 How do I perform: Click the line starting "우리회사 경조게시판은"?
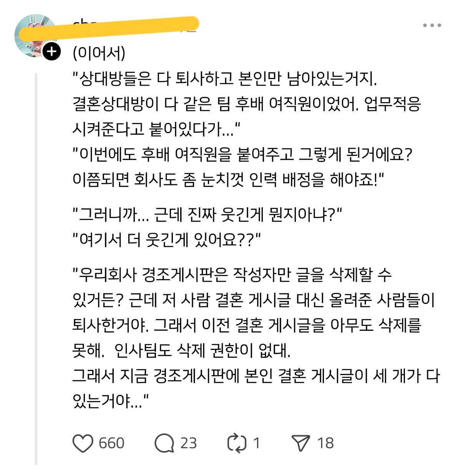232,274
